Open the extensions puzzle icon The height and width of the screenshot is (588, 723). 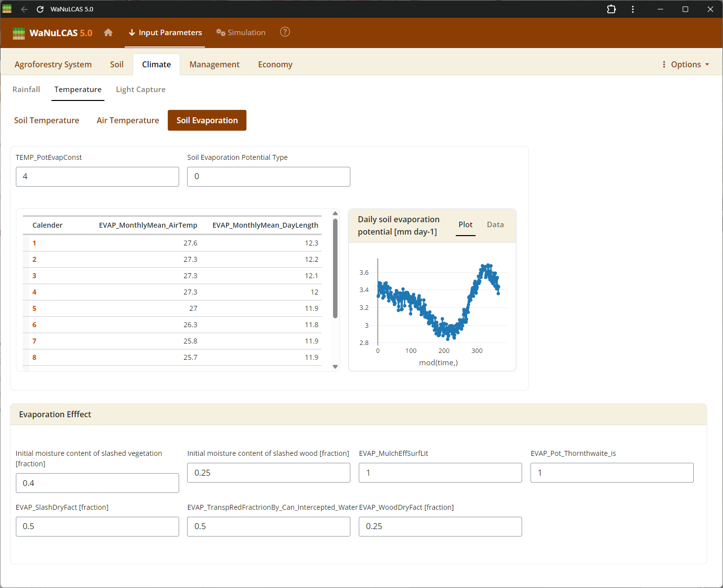click(x=611, y=9)
